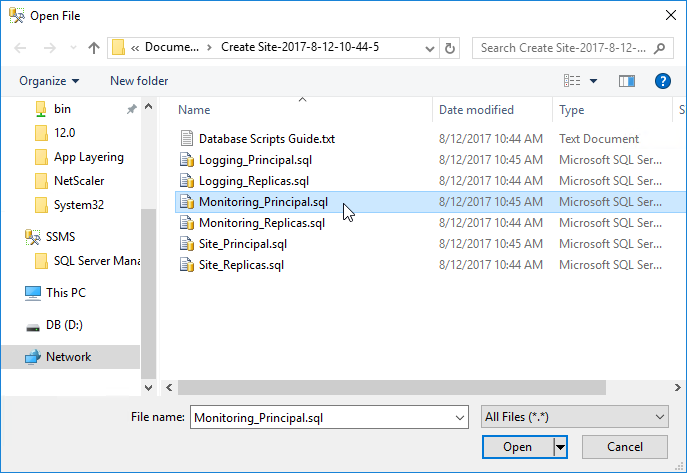Click the Open button
The height and width of the screenshot is (473, 687).
tap(517, 447)
